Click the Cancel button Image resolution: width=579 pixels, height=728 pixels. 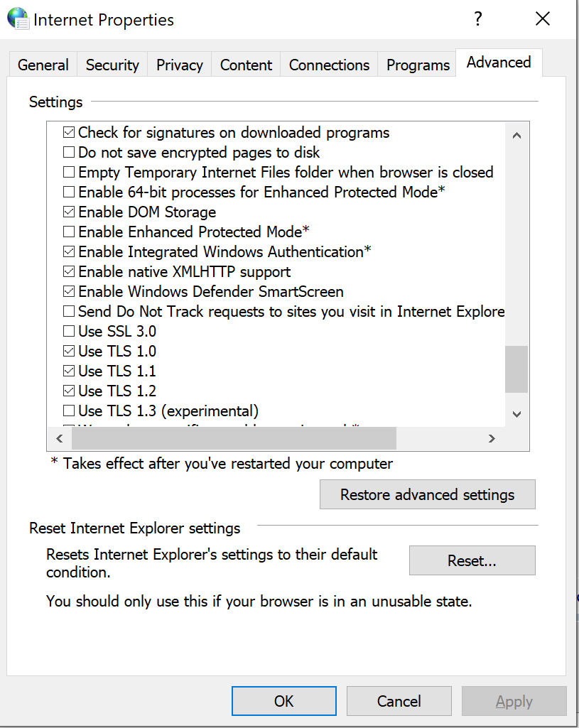[399, 701]
